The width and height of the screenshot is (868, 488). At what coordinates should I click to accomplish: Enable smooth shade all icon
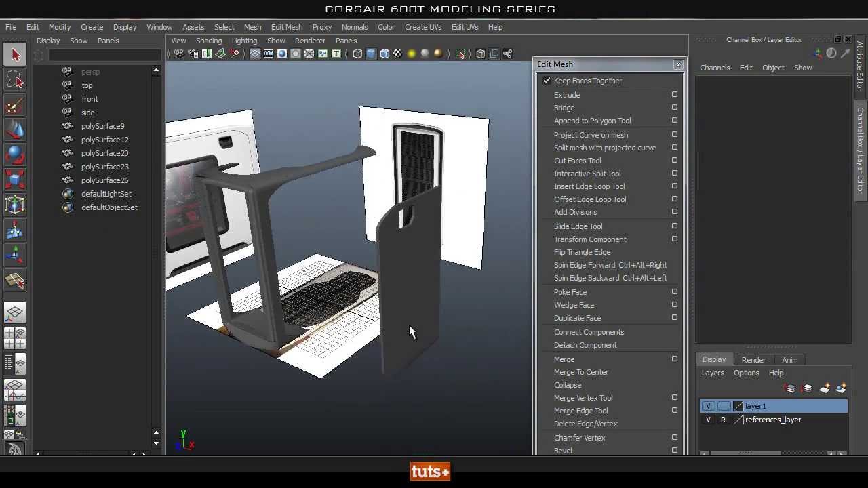click(x=371, y=54)
